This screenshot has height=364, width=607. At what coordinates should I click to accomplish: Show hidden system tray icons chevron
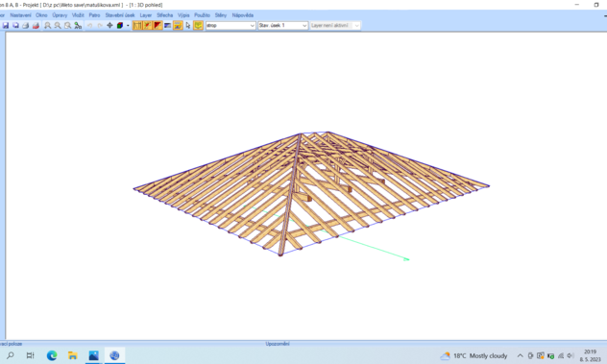[x=520, y=355]
